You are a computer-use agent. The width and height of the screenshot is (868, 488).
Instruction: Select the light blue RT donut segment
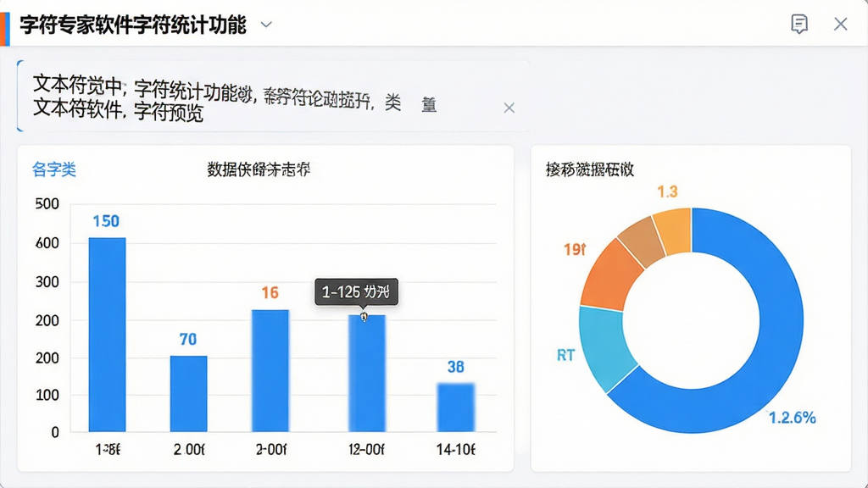606,346
